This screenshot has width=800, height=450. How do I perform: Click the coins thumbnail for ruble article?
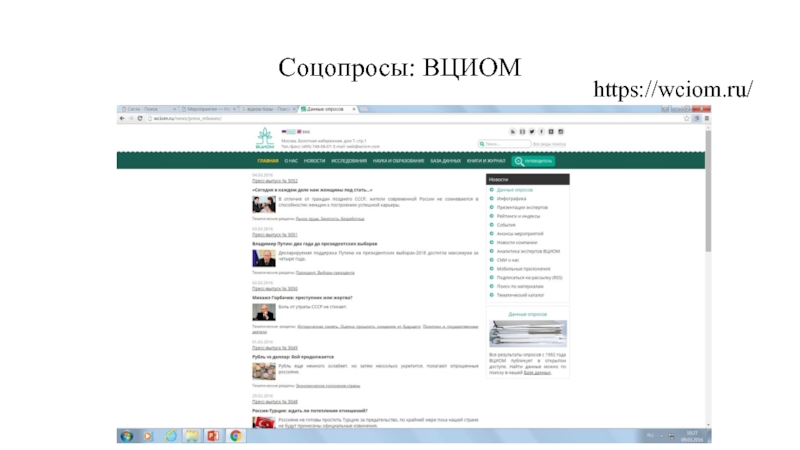click(x=264, y=371)
